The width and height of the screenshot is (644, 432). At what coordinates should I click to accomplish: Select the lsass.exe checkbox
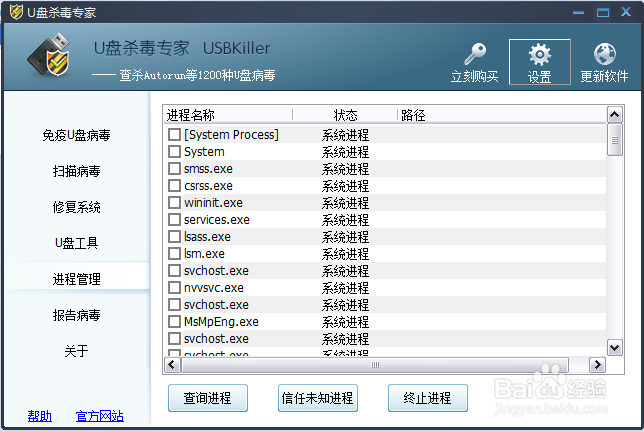(x=175, y=237)
